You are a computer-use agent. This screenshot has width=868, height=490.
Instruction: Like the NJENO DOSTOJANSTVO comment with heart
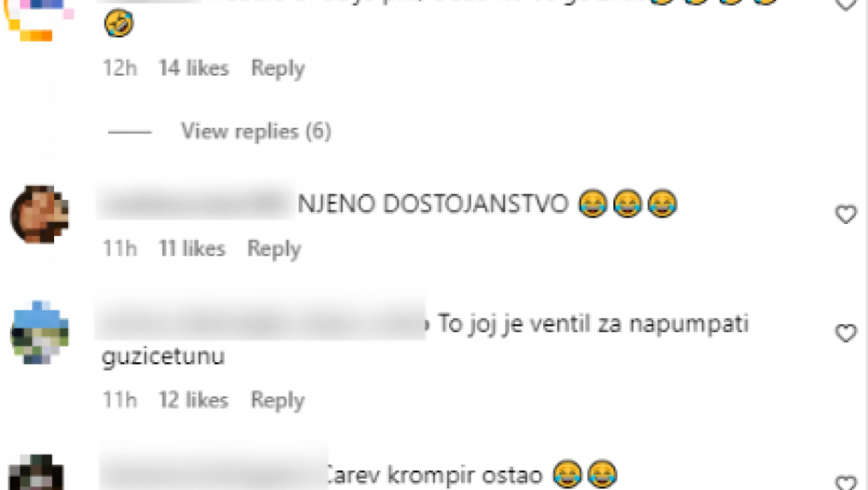pyautogui.click(x=846, y=214)
